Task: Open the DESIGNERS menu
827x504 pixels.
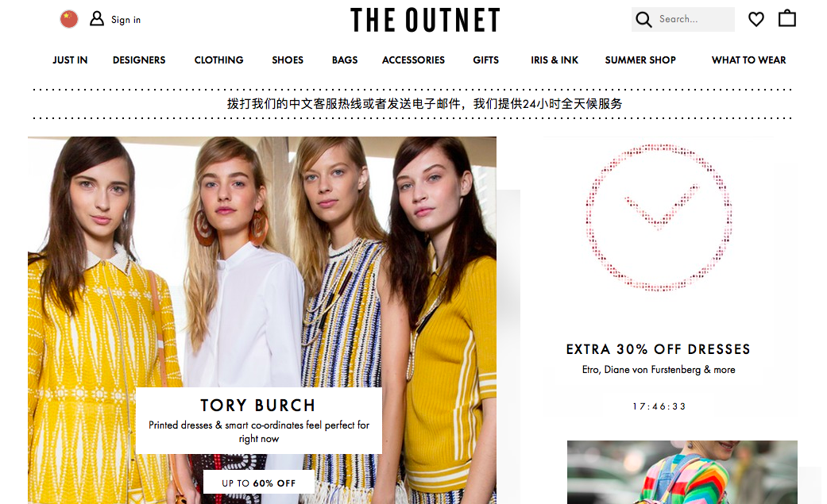Action: [x=139, y=60]
